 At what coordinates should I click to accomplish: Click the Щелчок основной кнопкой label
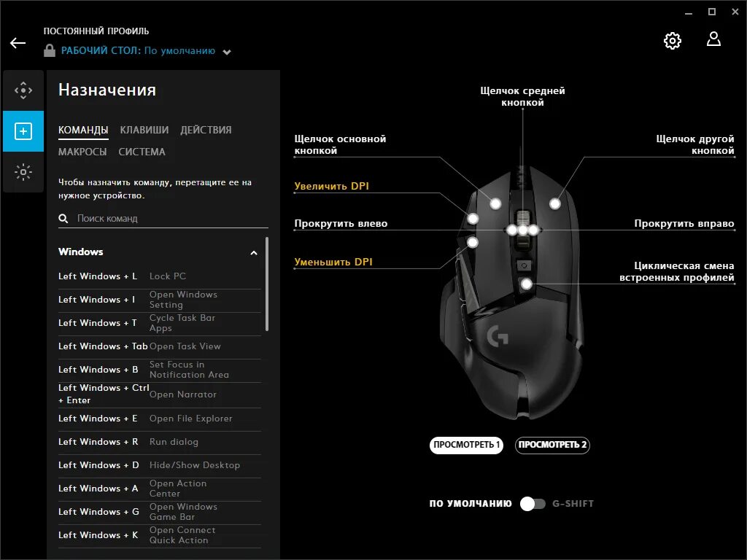point(340,145)
